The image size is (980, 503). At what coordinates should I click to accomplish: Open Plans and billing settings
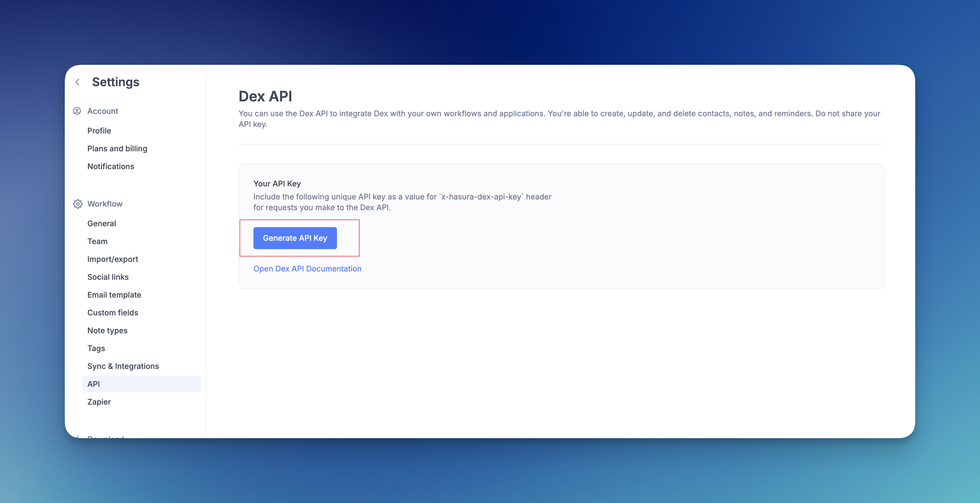(117, 148)
